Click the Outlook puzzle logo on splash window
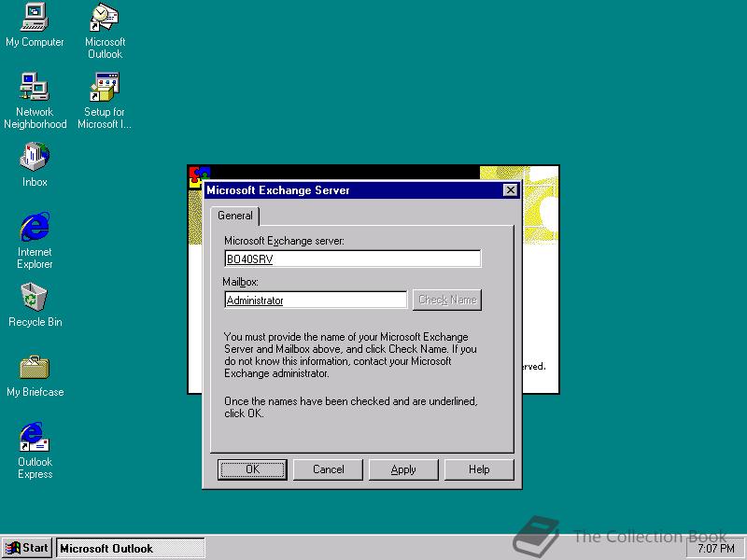 (x=199, y=176)
